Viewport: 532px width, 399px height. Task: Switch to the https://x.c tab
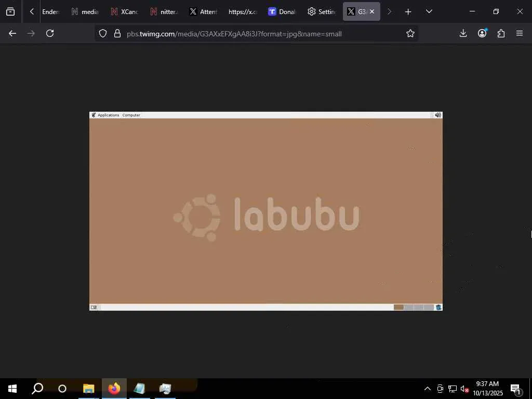(243, 11)
